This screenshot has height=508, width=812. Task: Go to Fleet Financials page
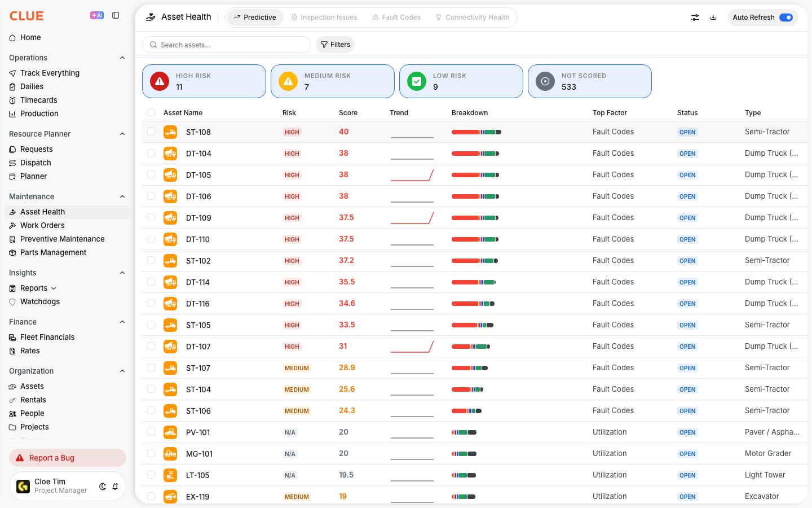pyautogui.click(x=68, y=337)
